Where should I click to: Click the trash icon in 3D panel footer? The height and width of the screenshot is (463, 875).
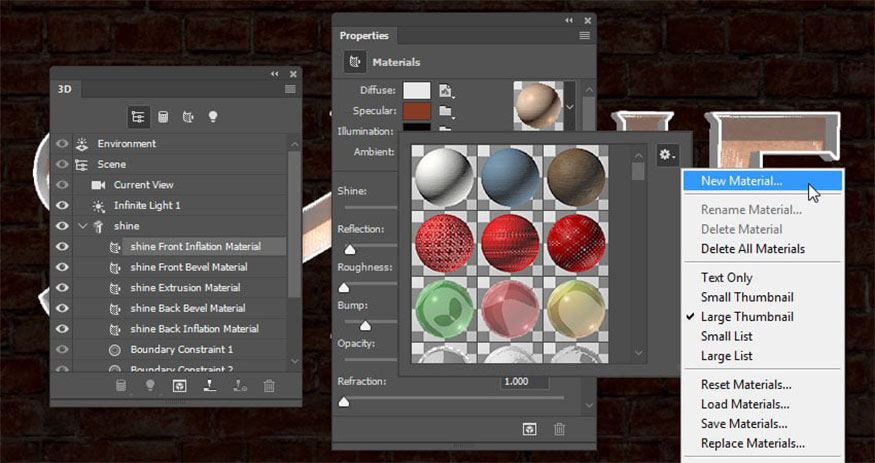pos(269,385)
